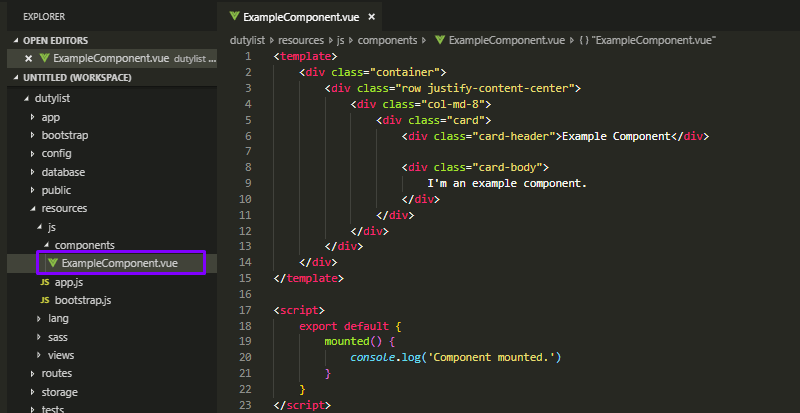800x413 pixels.
Task: Click Vue icon of ExampleComponent.vue in Open Editors
Action: 44,58
